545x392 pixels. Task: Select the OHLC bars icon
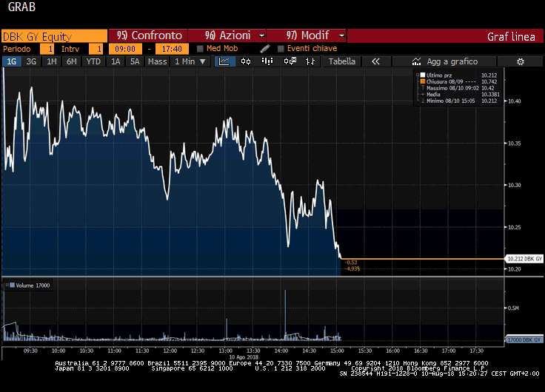[310, 61]
